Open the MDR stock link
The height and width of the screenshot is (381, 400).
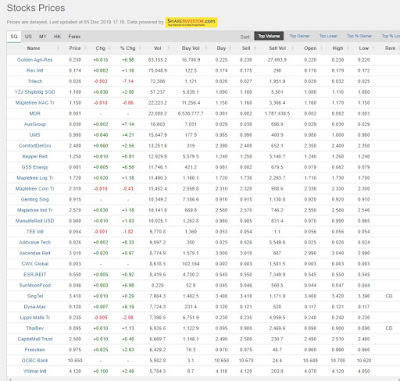point(35,114)
